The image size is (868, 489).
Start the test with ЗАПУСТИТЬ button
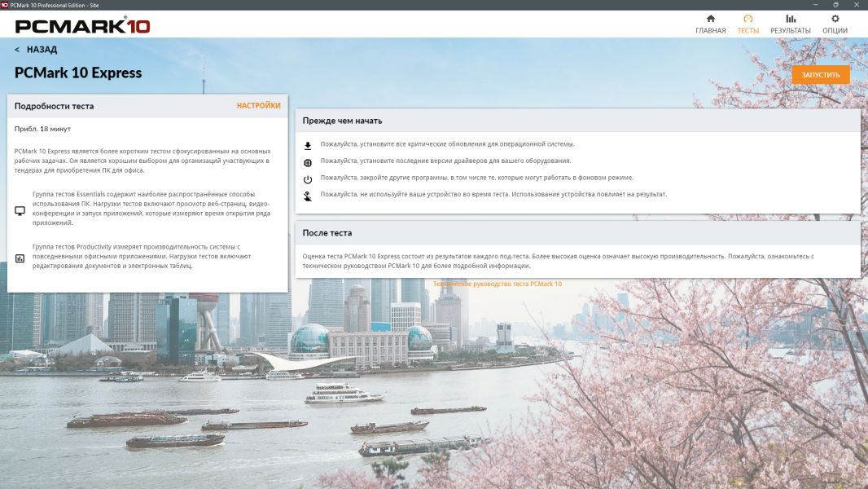point(821,75)
